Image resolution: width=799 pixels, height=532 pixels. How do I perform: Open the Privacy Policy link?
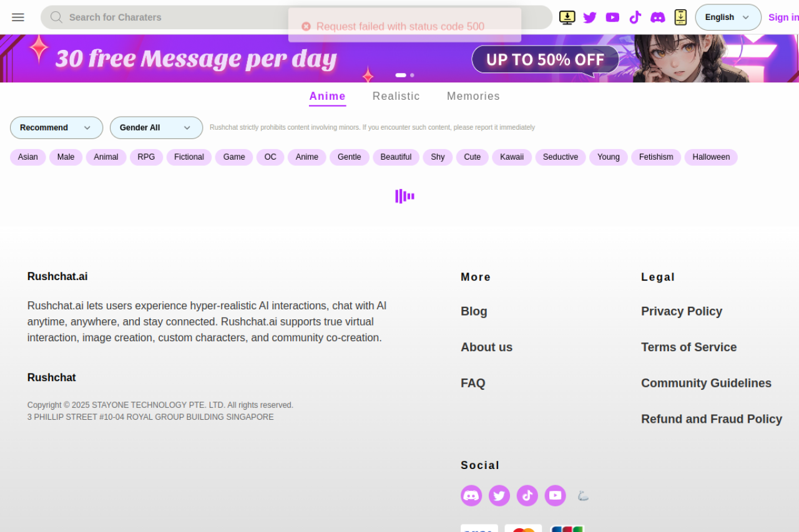click(682, 311)
